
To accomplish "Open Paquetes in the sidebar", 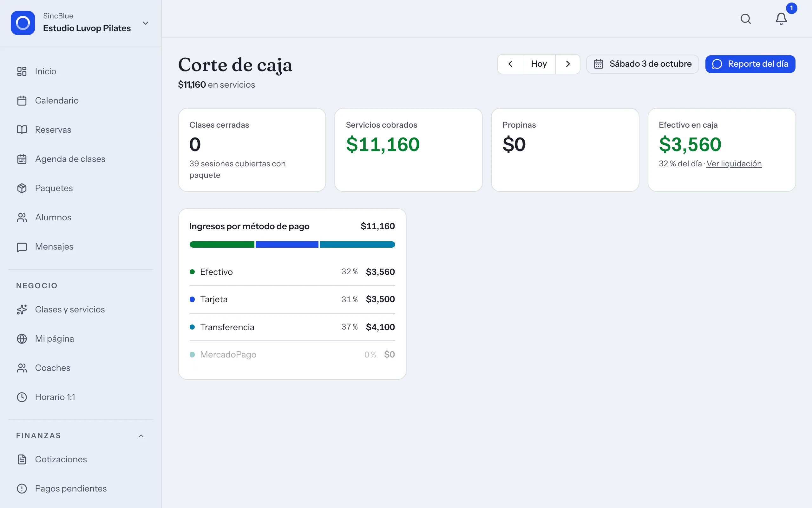I will click(81, 188).
